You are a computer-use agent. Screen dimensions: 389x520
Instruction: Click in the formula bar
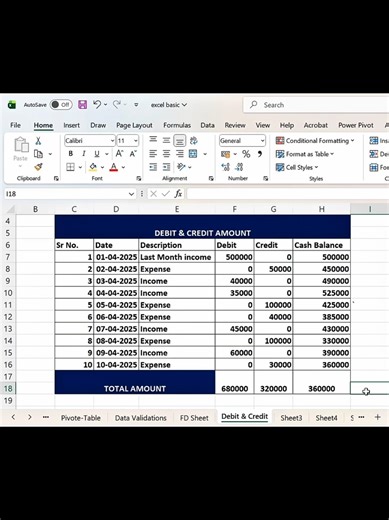point(288,194)
